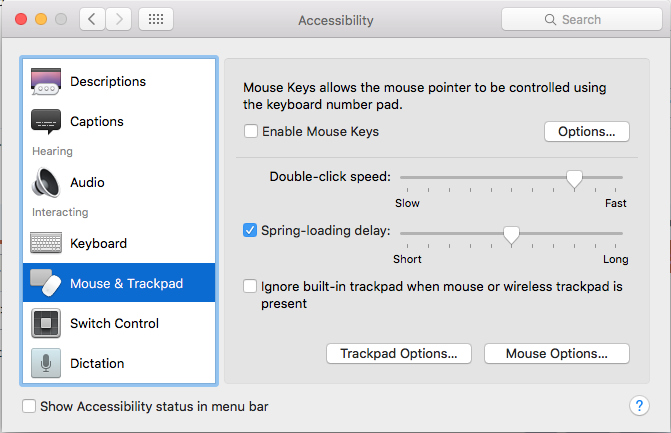This screenshot has height=433, width=671.
Task: Enable Show Accessibility status in menu bar
Action: click(x=29, y=406)
